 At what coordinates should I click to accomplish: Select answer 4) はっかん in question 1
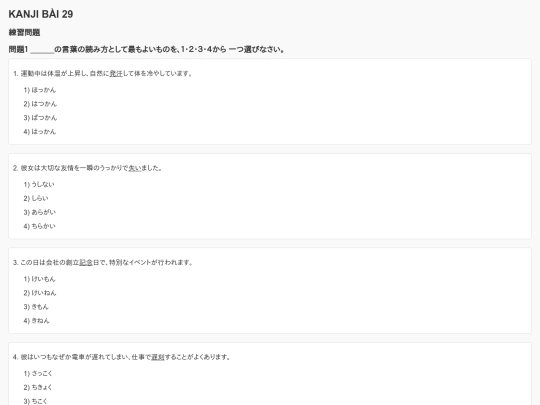(40, 132)
